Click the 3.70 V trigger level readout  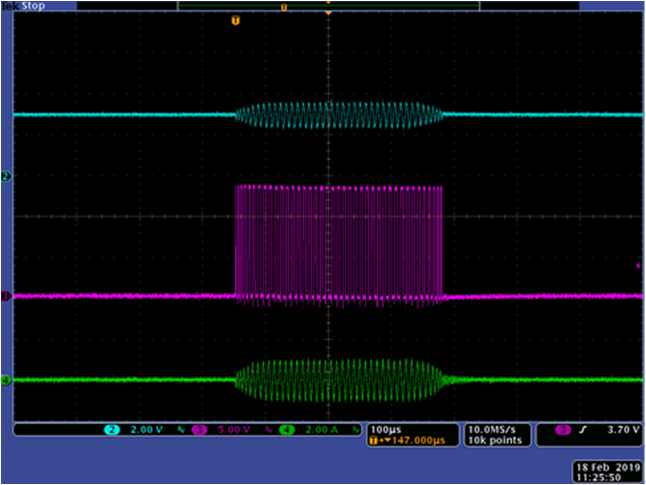point(619,430)
